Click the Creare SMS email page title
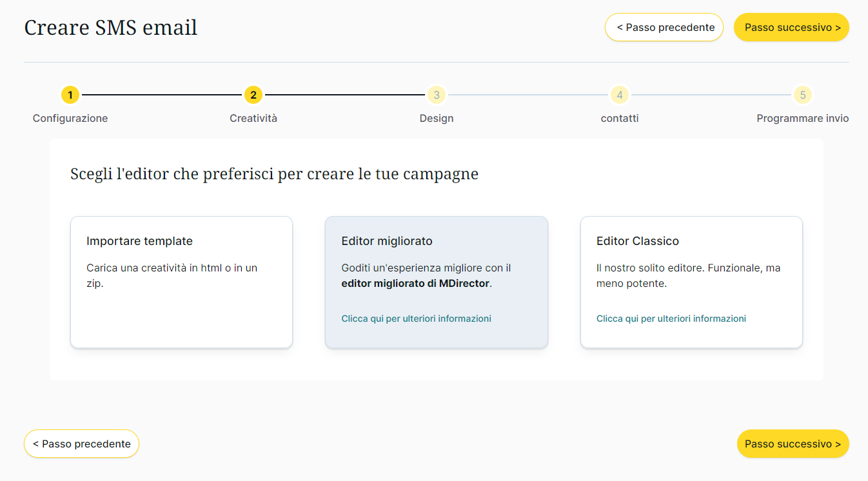Screen dimensions: 868x481 tap(111, 28)
